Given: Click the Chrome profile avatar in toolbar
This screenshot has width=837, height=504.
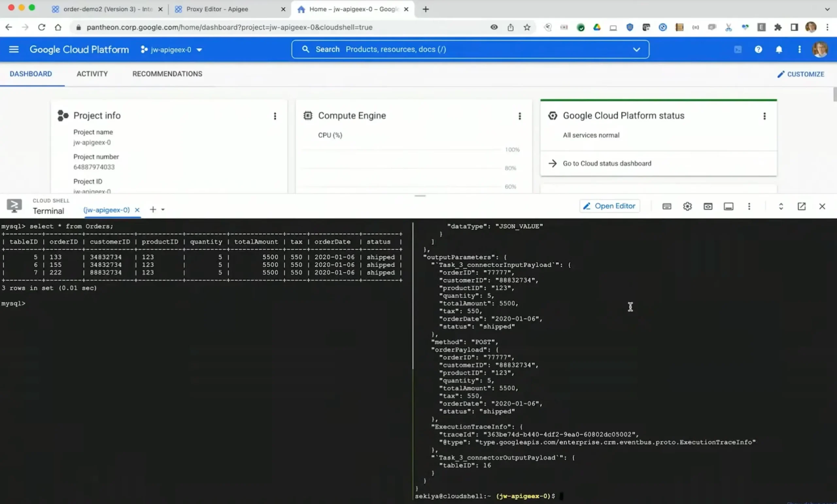Looking at the screenshot, I should [x=811, y=27].
